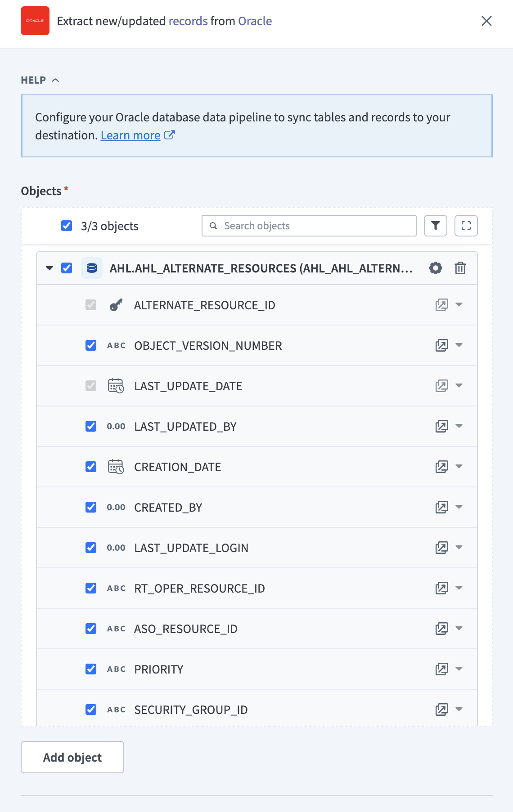Collapse the HELP section

40,80
